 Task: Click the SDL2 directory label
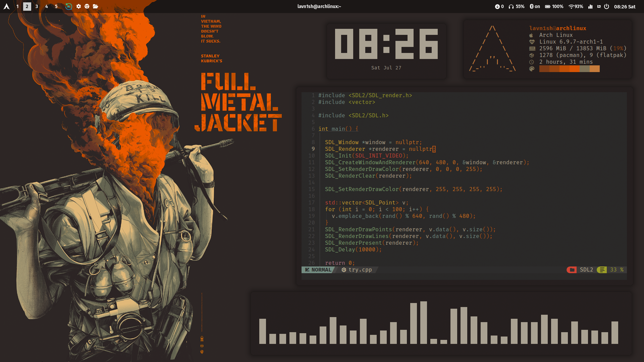click(586, 270)
